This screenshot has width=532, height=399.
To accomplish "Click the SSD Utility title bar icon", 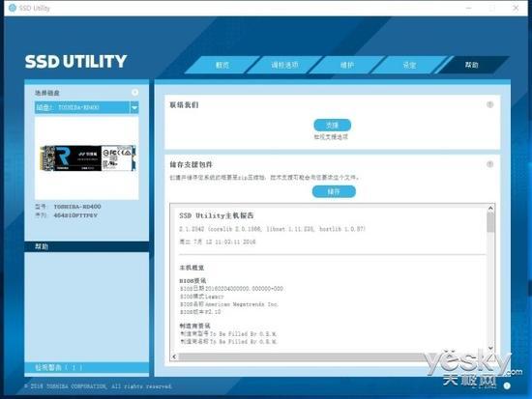I will (13, 8).
